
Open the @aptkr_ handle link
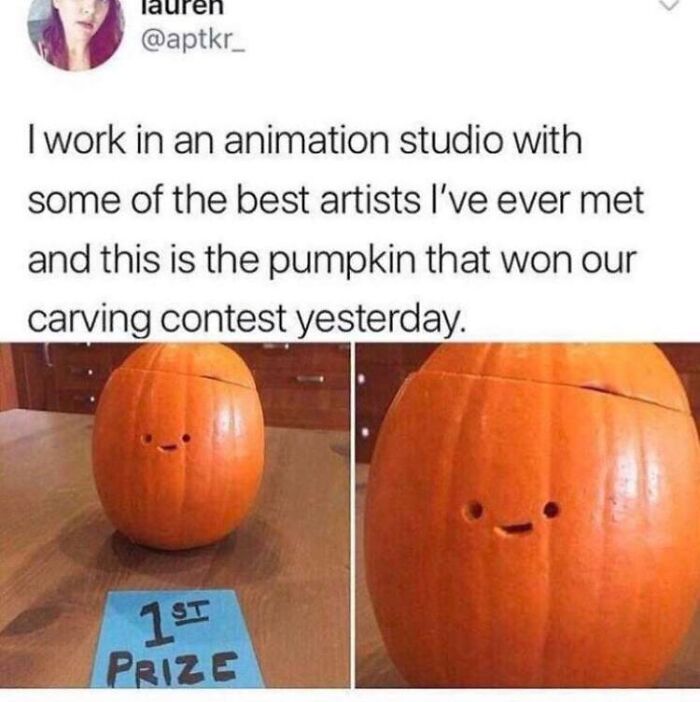193,42
